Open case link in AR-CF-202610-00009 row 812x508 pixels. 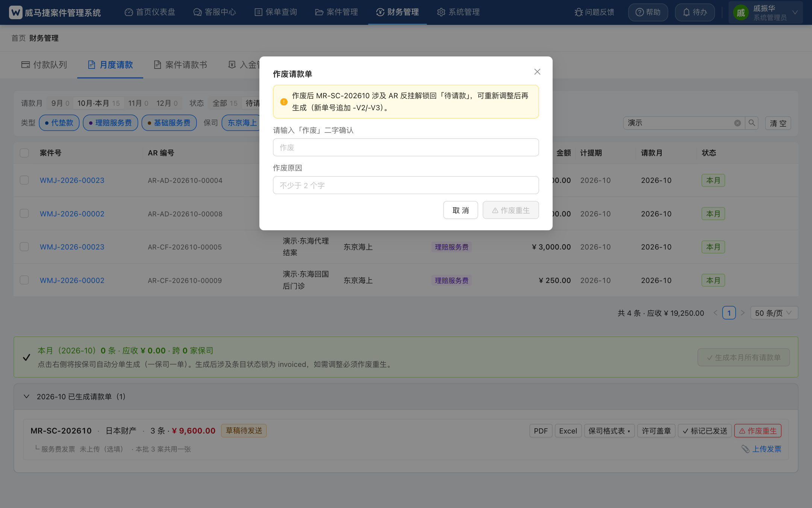(x=72, y=280)
